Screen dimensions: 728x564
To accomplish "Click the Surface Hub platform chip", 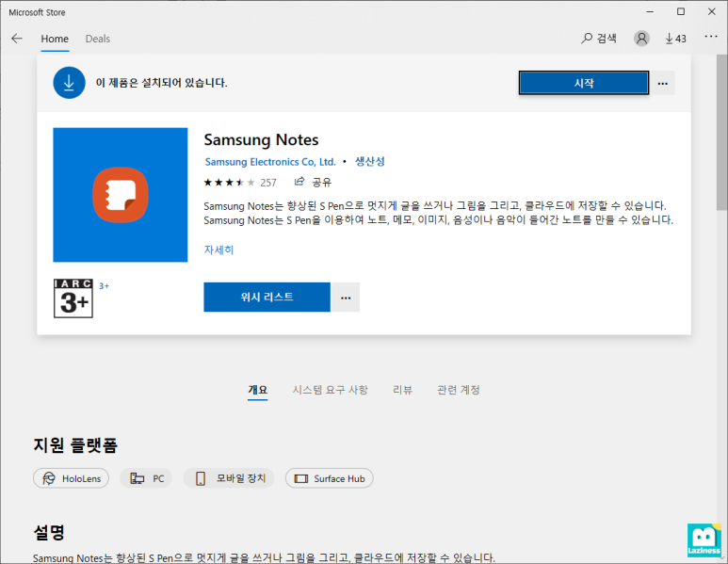I will point(330,478).
